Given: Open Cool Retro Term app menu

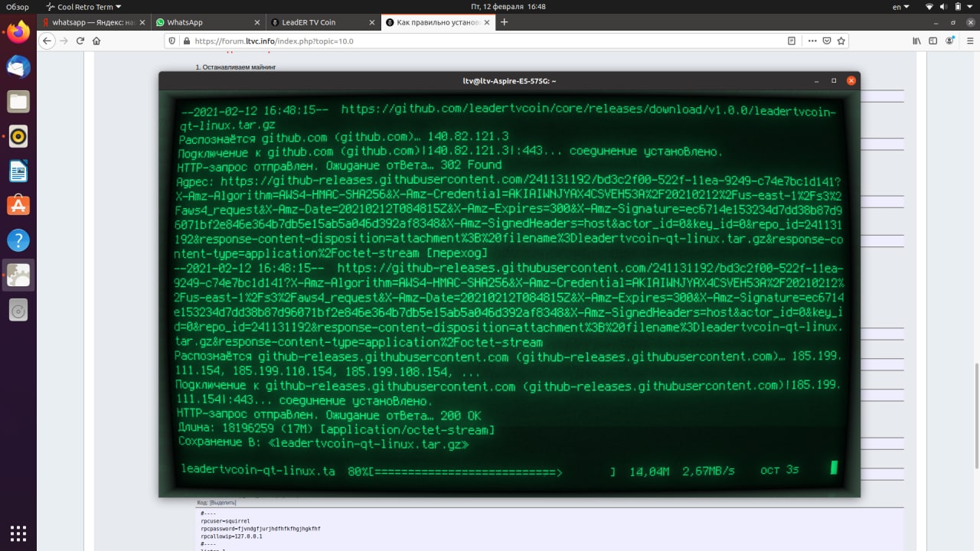Looking at the screenshot, I should click(x=83, y=6).
